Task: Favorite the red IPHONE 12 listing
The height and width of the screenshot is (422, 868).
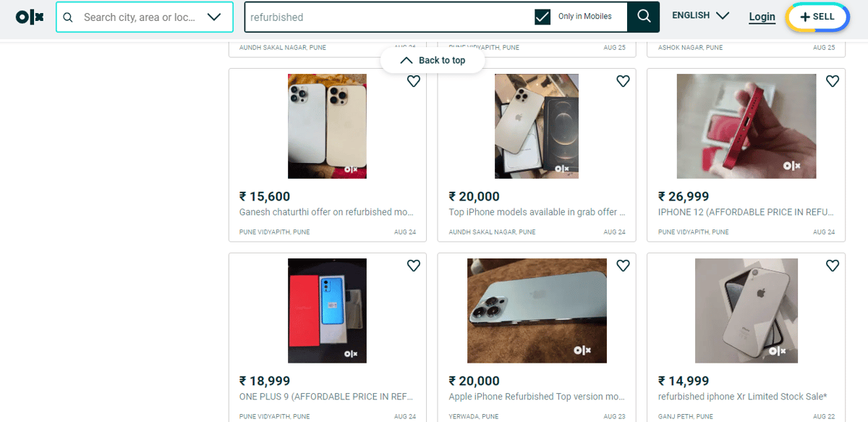Action: click(x=832, y=81)
